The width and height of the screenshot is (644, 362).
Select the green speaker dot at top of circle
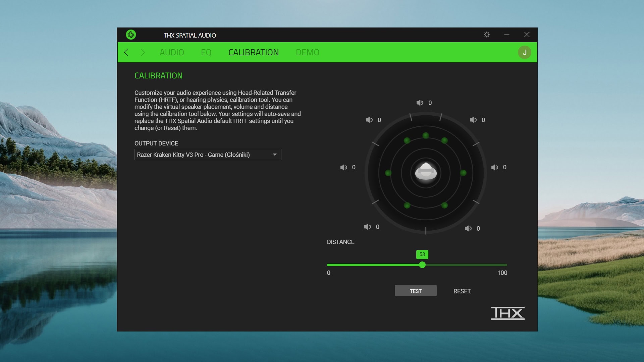(x=425, y=135)
